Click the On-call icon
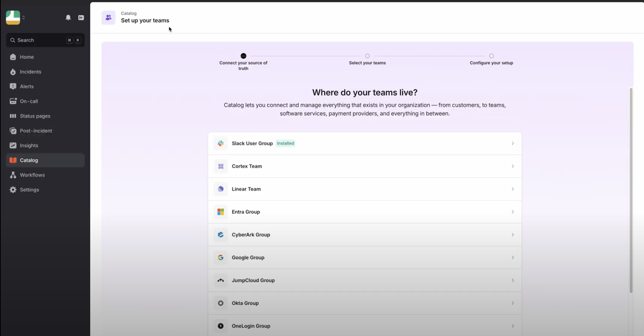This screenshot has width=644, height=336. 13,101
